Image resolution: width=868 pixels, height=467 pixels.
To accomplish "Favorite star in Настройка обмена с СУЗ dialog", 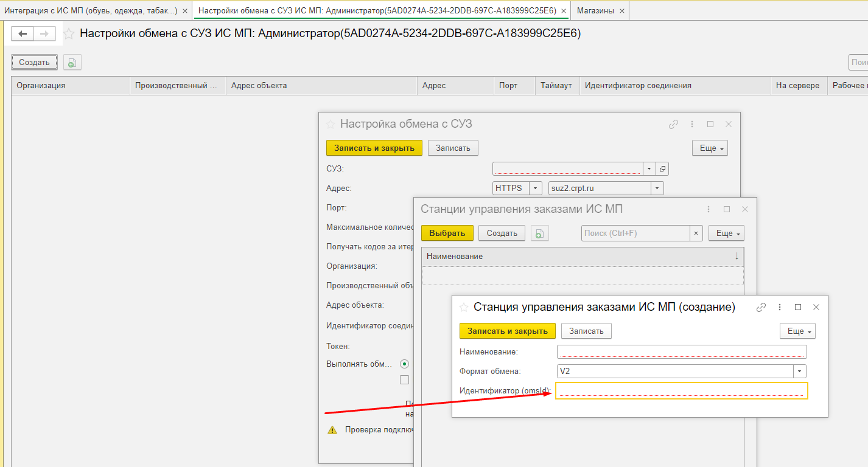I will tap(331, 124).
